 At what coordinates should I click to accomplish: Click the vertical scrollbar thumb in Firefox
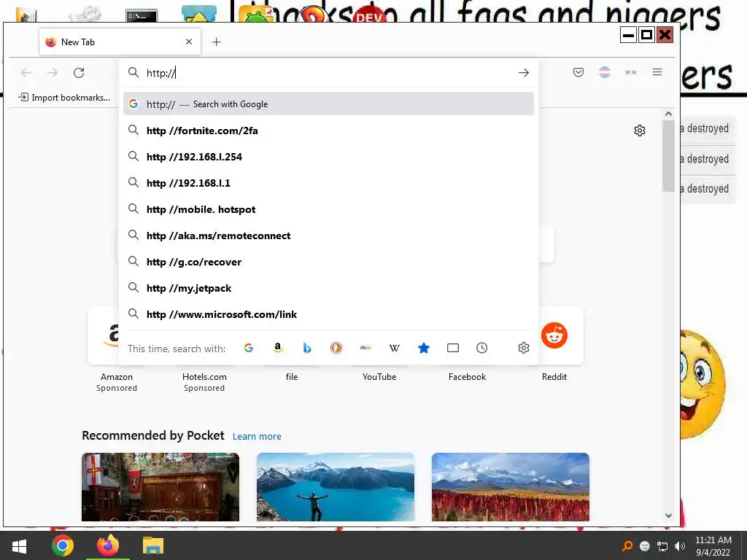pyautogui.click(x=668, y=156)
